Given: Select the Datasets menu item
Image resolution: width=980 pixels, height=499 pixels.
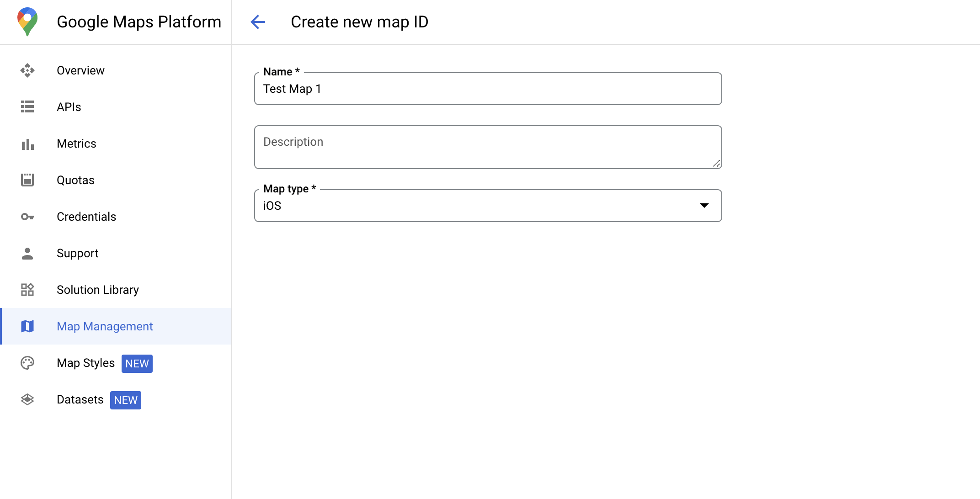Looking at the screenshot, I should [x=80, y=400].
